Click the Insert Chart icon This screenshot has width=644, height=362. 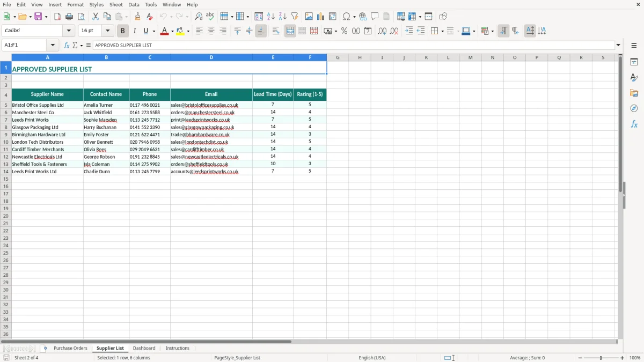point(321,17)
